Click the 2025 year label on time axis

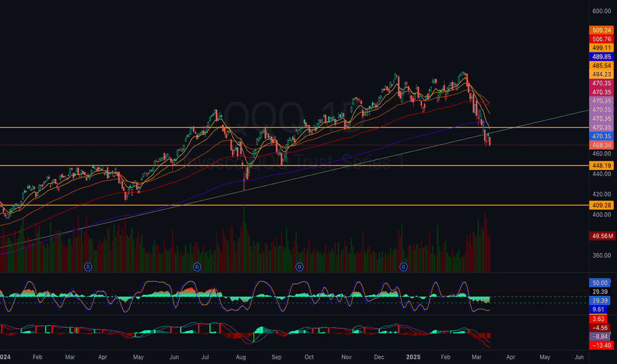[413, 357]
